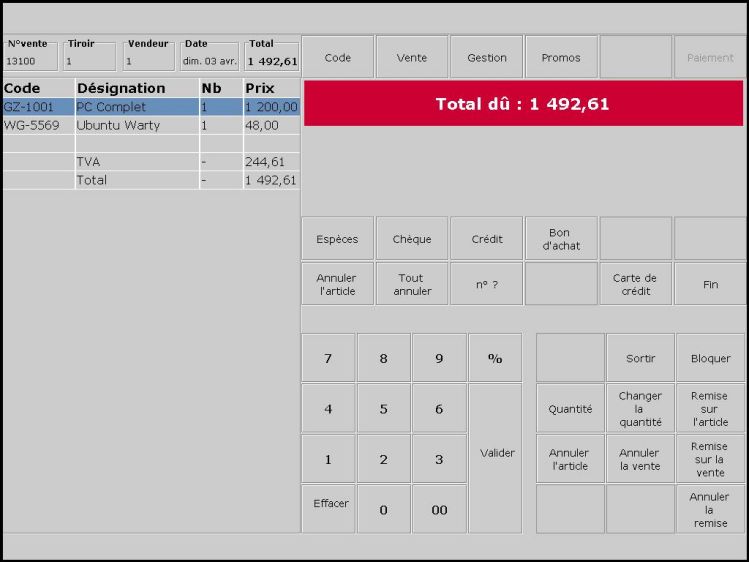Apply Remise sur la vente
This screenshot has height=562, width=749.
[710, 459]
